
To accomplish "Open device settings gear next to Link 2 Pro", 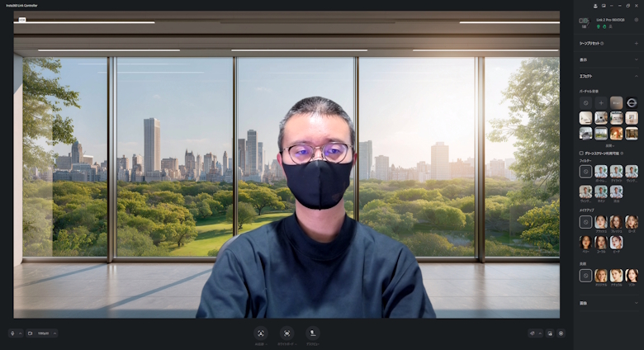I will (x=636, y=19).
